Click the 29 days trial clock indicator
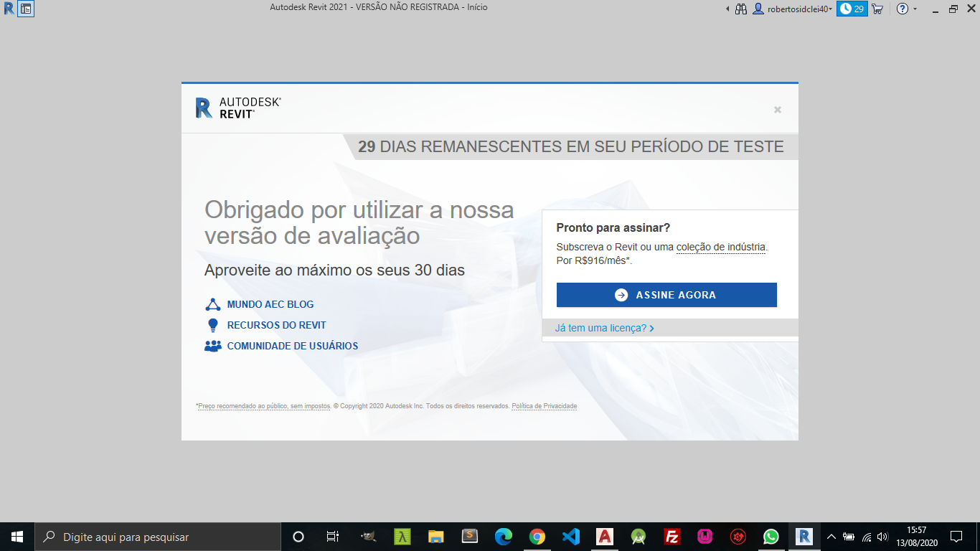 click(x=852, y=9)
